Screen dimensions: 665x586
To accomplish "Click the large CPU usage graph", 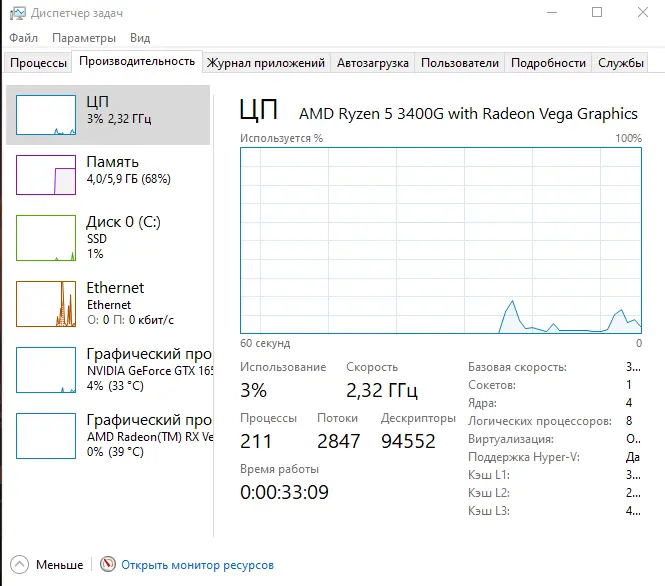I will 441,240.
